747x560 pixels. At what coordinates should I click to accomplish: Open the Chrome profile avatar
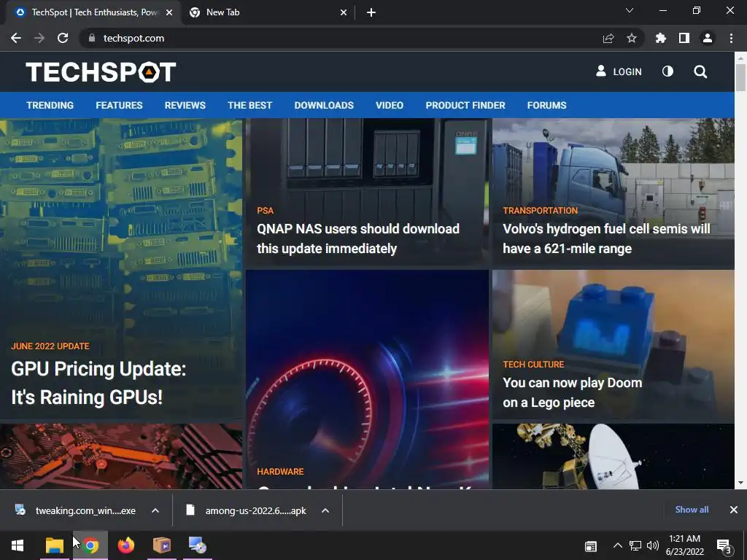click(x=708, y=38)
